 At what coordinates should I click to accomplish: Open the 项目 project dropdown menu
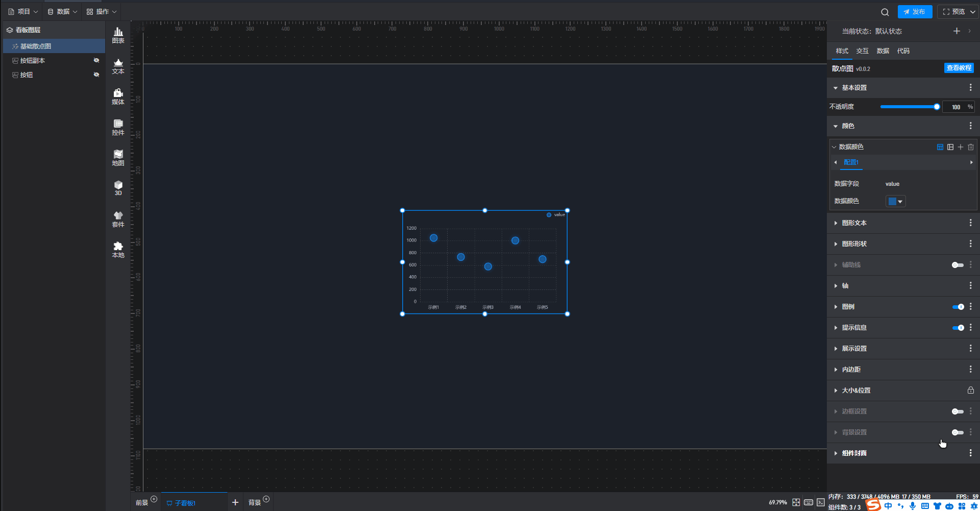coord(23,12)
